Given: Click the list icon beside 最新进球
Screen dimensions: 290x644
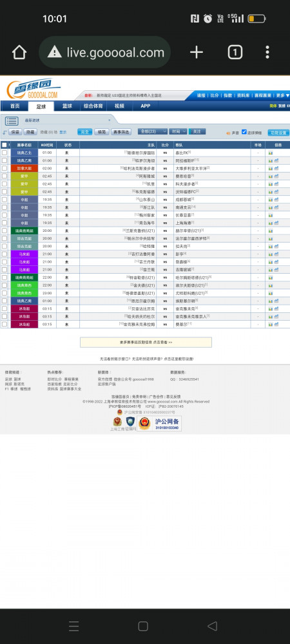Looking at the screenshot, I should coord(12,121).
